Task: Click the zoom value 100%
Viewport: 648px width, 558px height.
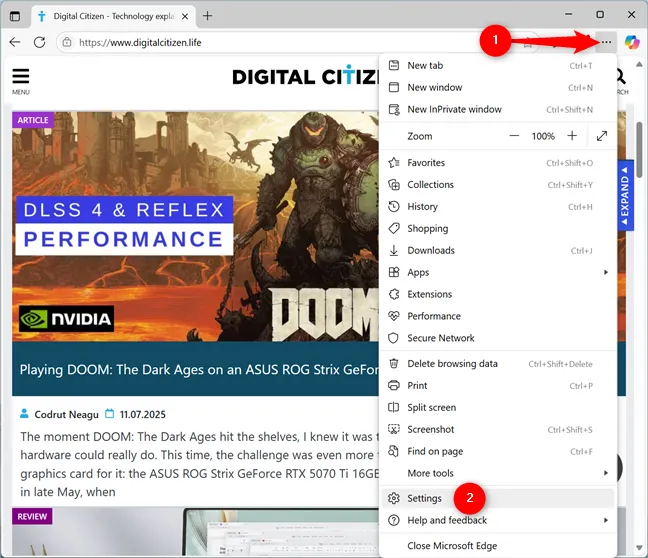Action: [543, 136]
